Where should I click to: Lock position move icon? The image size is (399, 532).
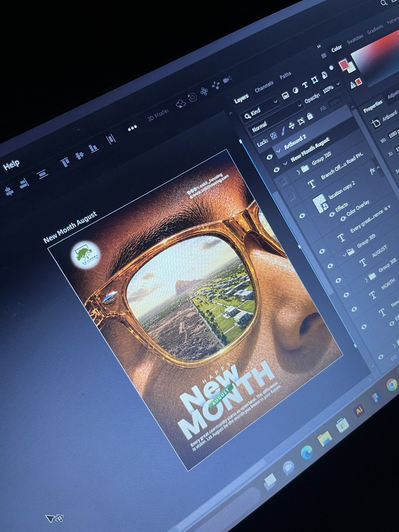coord(293,125)
